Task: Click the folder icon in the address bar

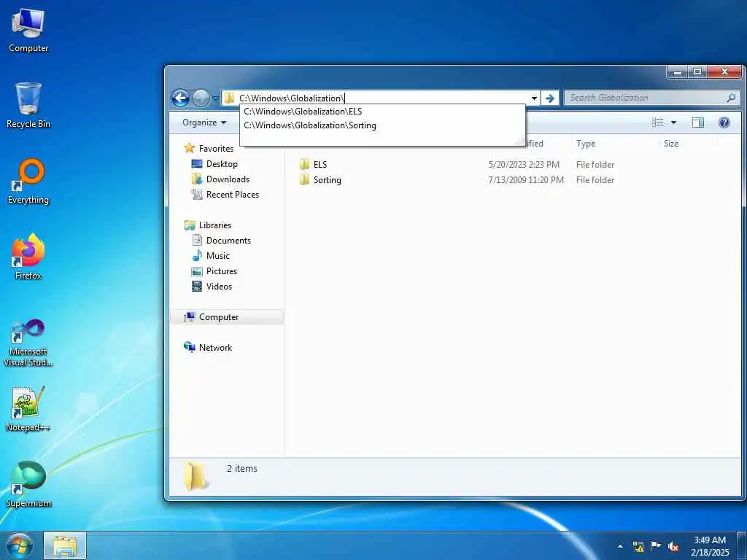Action: click(229, 98)
